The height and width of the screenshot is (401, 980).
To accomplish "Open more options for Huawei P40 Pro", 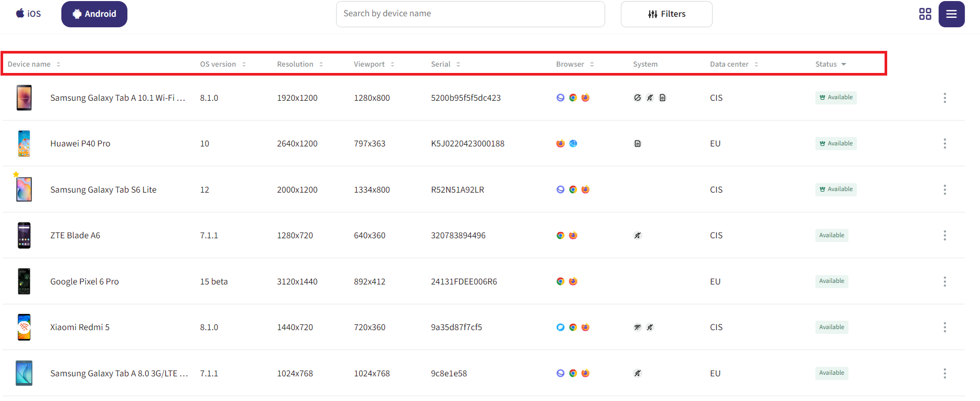I will [x=945, y=143].
